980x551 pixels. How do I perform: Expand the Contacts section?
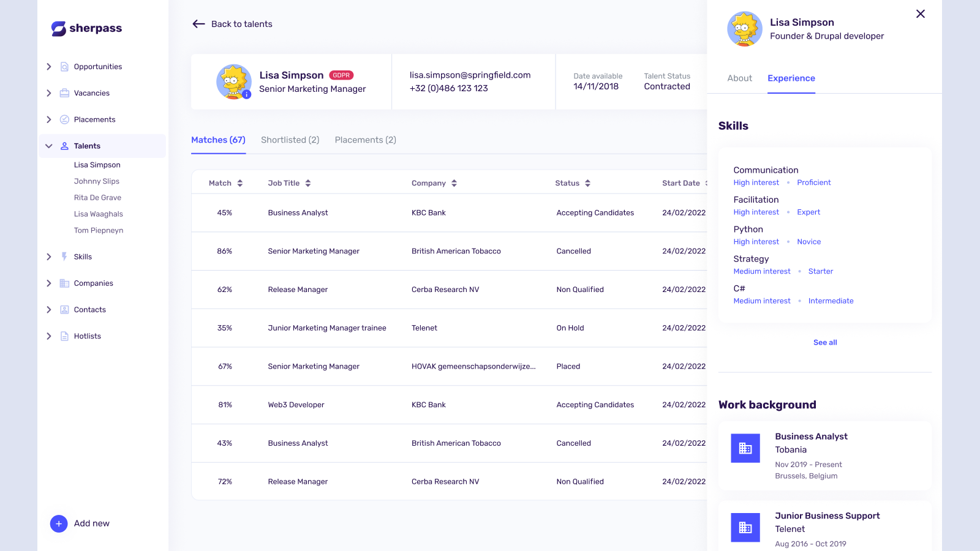coord(49,310)
